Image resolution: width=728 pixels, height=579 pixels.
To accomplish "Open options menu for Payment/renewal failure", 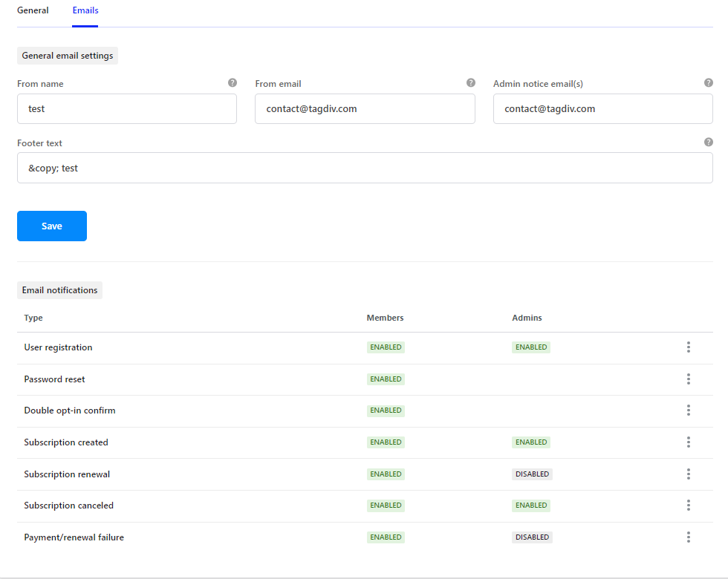I will click(x=689, y=537).
